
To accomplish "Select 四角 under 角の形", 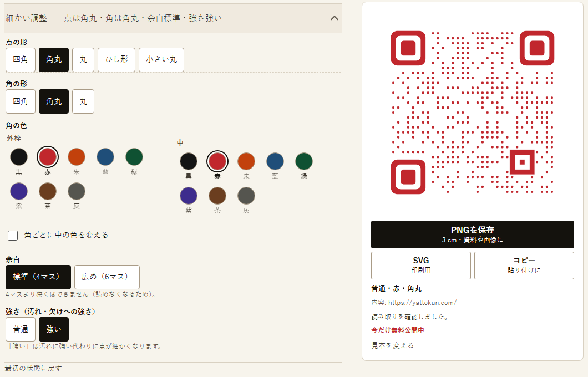I will click(x=21, y=101).
